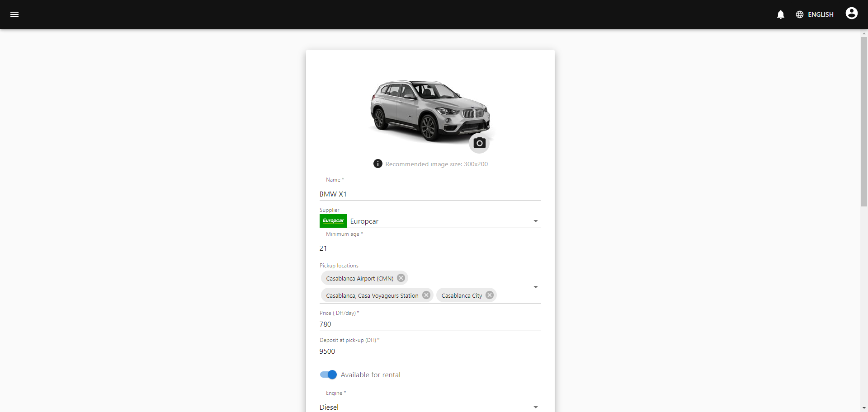Remove Casa Voyageurs Station pickup chip

(426, 295)
